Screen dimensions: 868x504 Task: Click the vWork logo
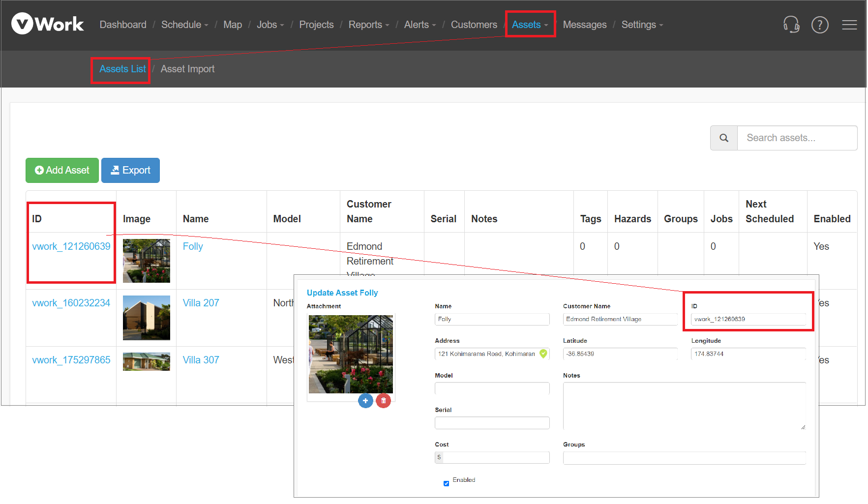pyautogui.click(x=47, y=24)
